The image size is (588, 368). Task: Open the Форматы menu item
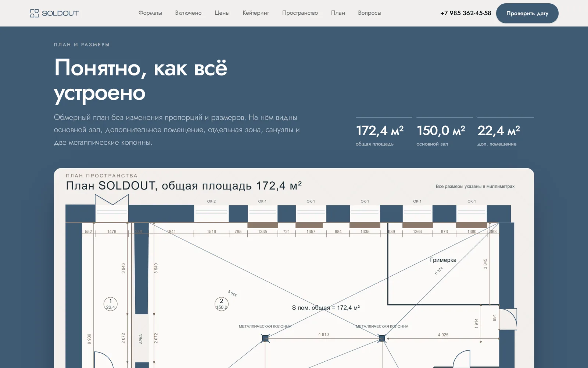[x=150, y=13]
